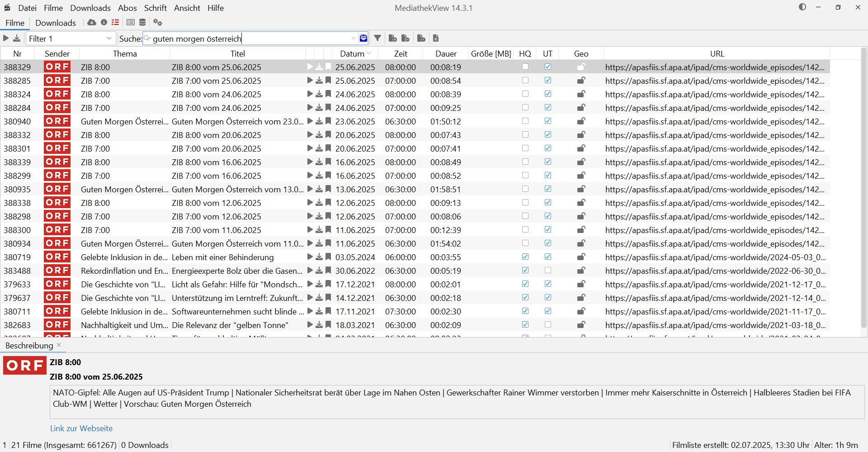The height and width of the screenshot is (452, 868).
Task: Open the Datei menu
Action: coord(27,8)
